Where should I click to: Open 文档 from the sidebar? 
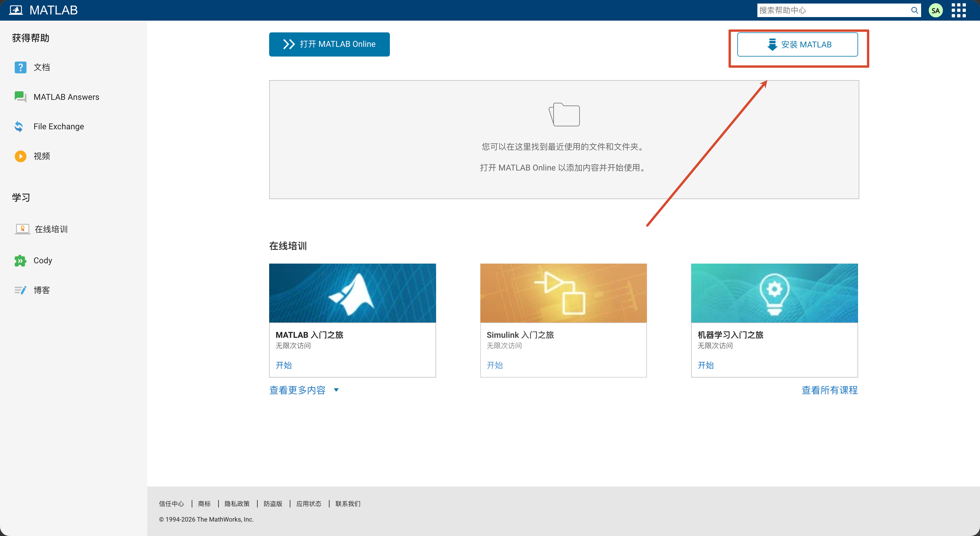click(42, 67)
